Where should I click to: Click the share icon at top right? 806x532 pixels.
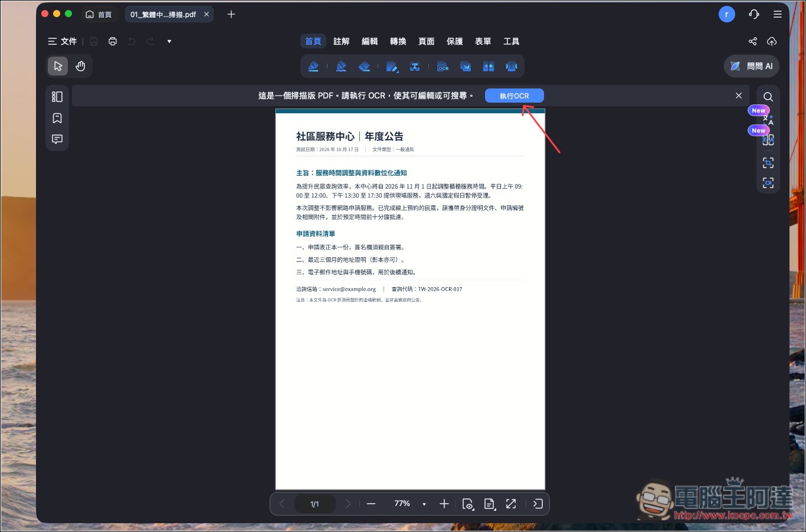(753, 41)
